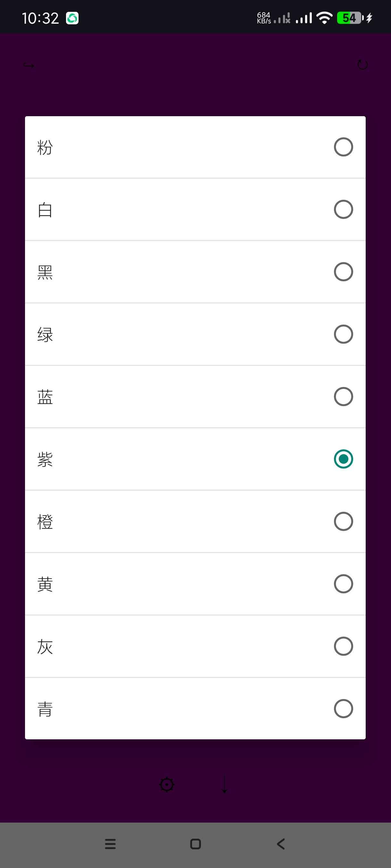Tap the refresh circular arrow icon
This screenshot has width=391, height=868.
(362, 65)
